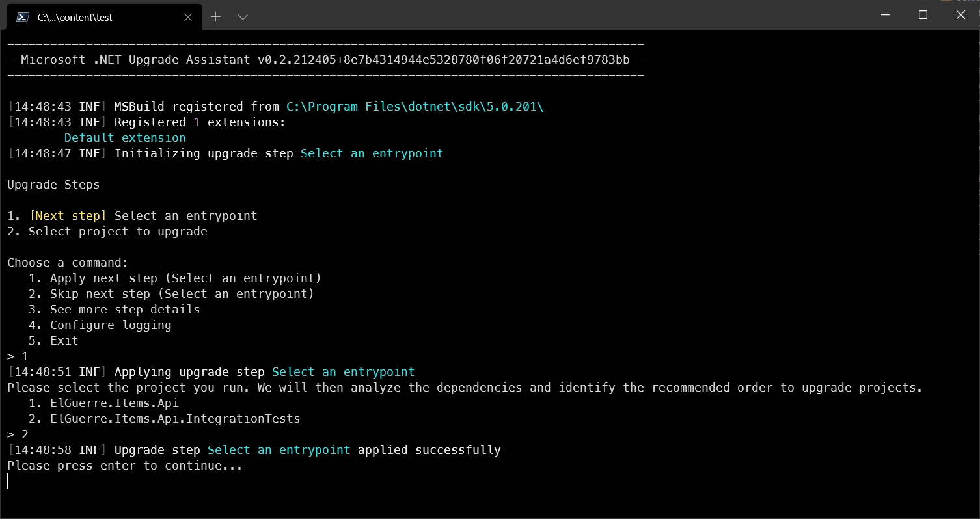Click the 'Configure logging' option
This screenshot has width=980, height=519.
tap(111, 325)
